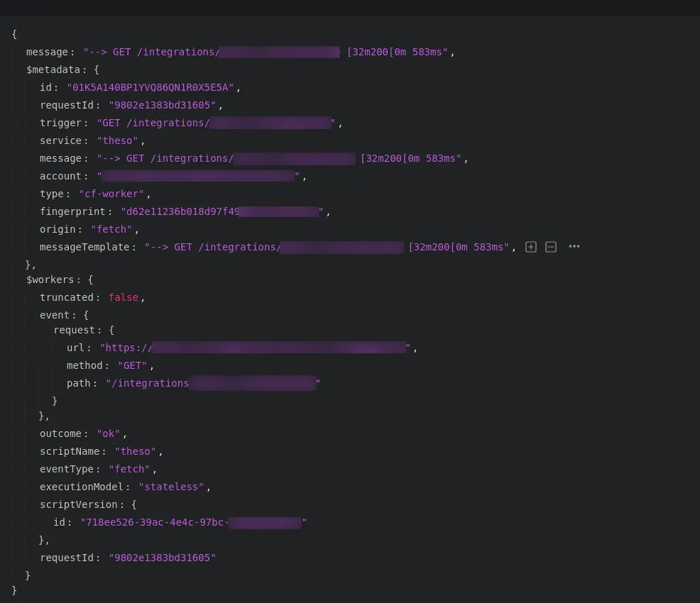Collapse the $metadata object

point(53,70)
